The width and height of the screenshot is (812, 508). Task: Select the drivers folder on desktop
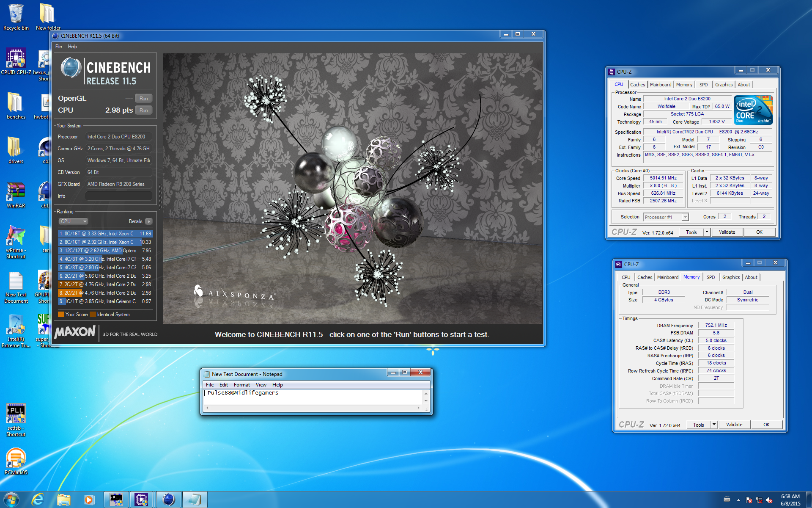tap(16, 150)
